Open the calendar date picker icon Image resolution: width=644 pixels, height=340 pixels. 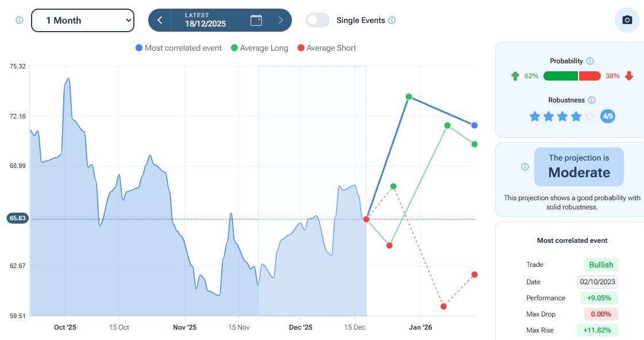click(256, 20)
